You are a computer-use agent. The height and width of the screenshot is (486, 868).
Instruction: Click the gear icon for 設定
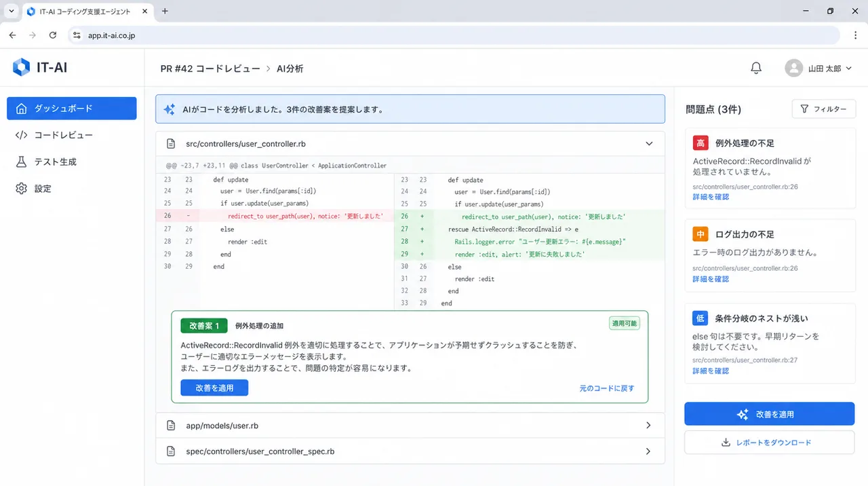pyautogui.click(x=21, y=189)
